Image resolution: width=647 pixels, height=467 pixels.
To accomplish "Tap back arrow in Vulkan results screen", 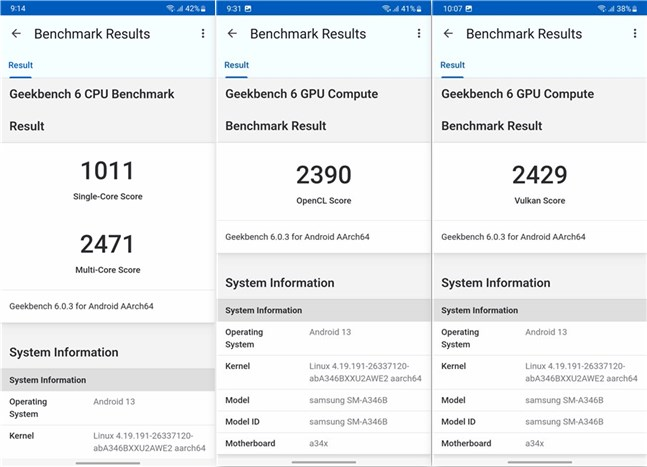I will [x=448, y=33].
